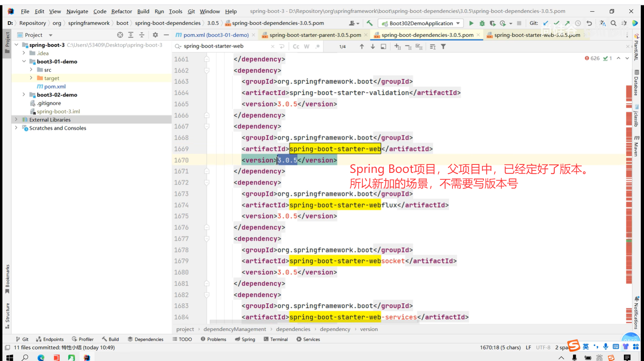The image size is (644, 361).
Task: Expand the target folder
Action: click(31, 78)
